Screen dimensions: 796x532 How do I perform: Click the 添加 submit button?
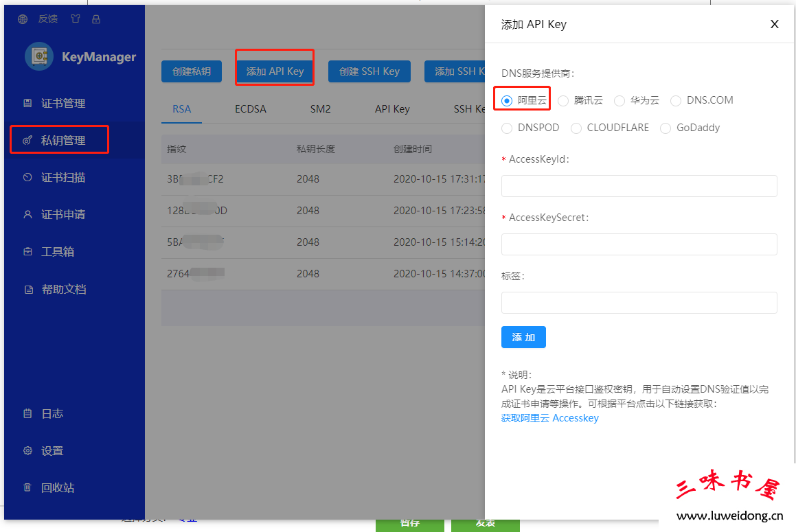(x=523, y=337)
